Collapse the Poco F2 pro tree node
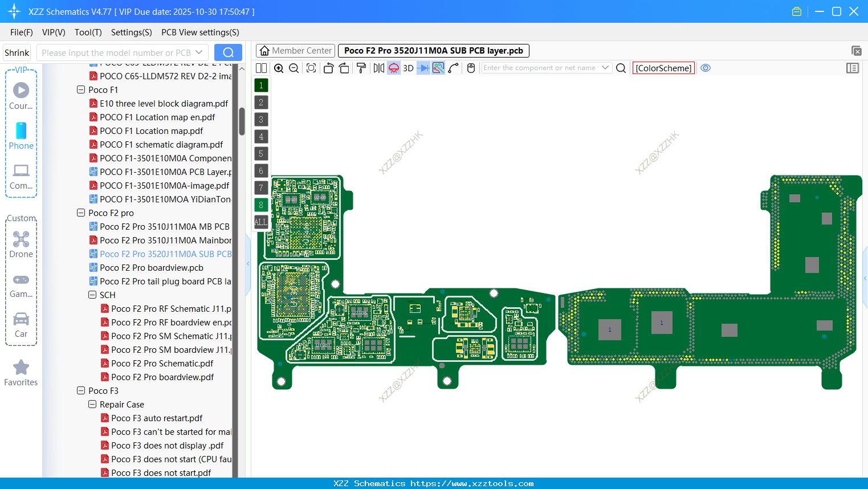The image size is (868, 489). (80, 213)
